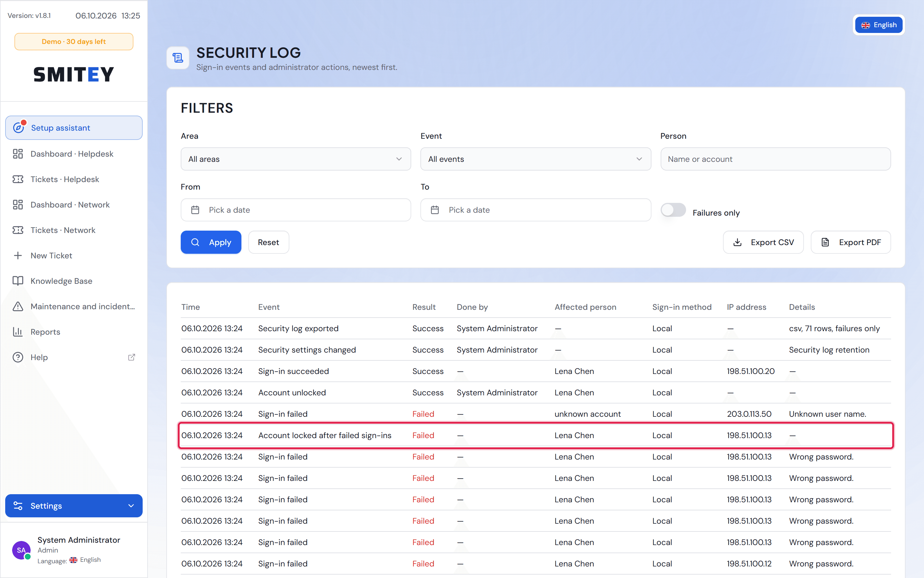
Task: Click the Security log retention details cell
Action: coord(829,350)
